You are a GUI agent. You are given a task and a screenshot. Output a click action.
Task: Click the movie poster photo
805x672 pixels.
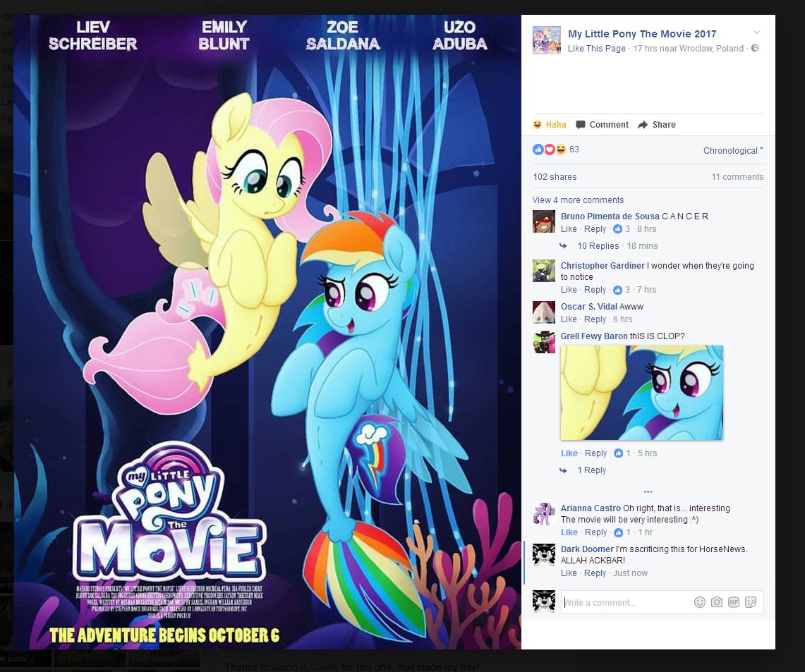(x=267, y=332)
